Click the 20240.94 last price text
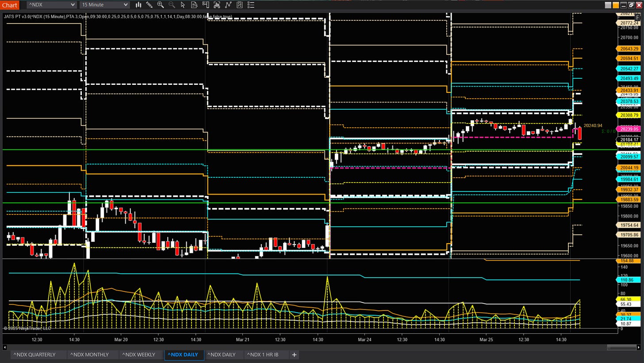The image size is (644, 363). coord(593,126)
